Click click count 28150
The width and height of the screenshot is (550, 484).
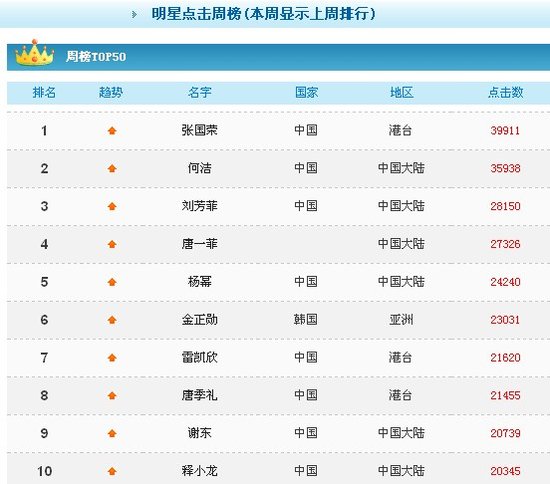click(505, 206)
